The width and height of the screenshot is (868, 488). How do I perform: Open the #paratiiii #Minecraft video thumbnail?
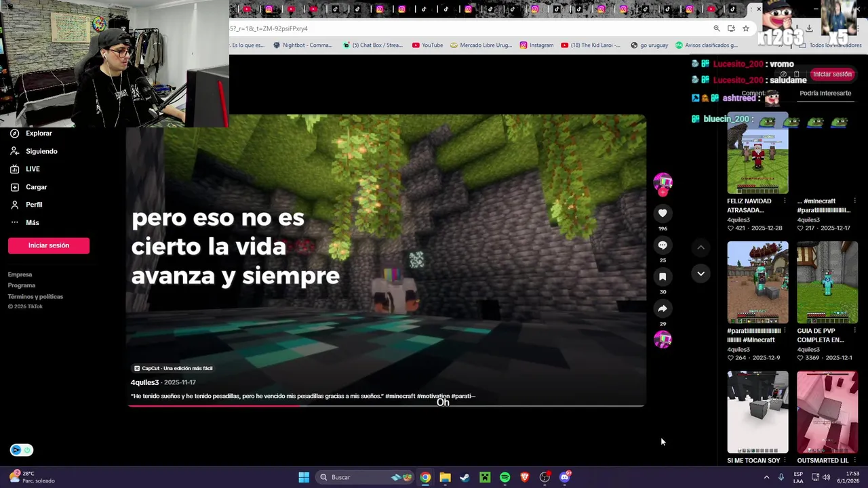(757, 283)
